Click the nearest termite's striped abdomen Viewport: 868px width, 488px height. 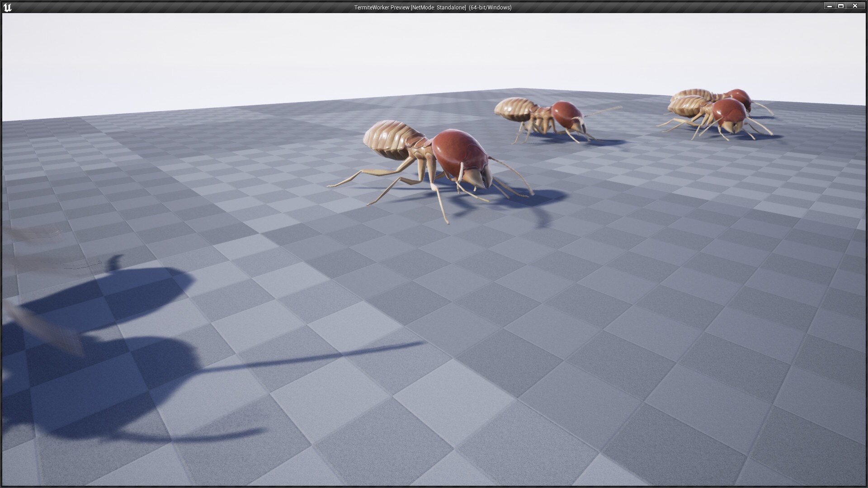tap(389, 139)
